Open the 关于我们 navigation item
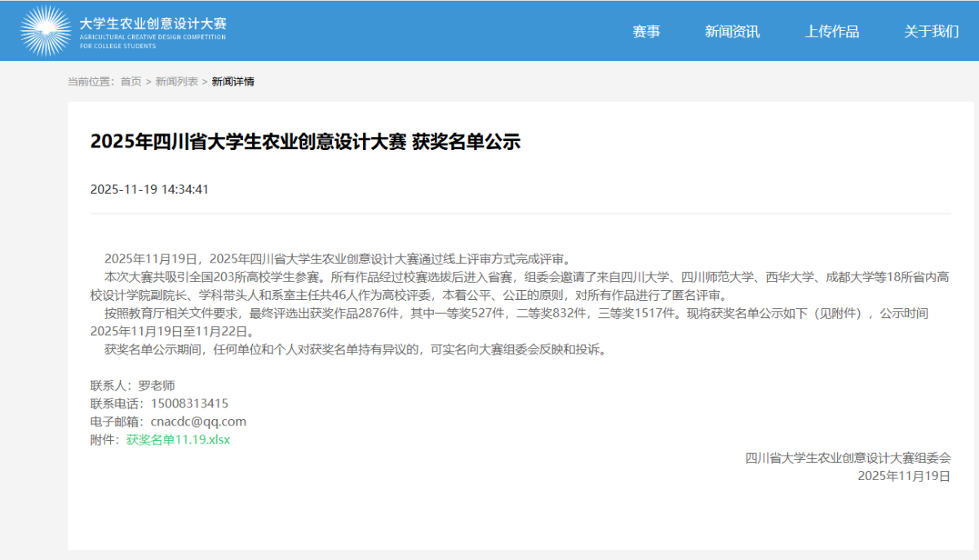The image size is (979, 560). point(930,32)
